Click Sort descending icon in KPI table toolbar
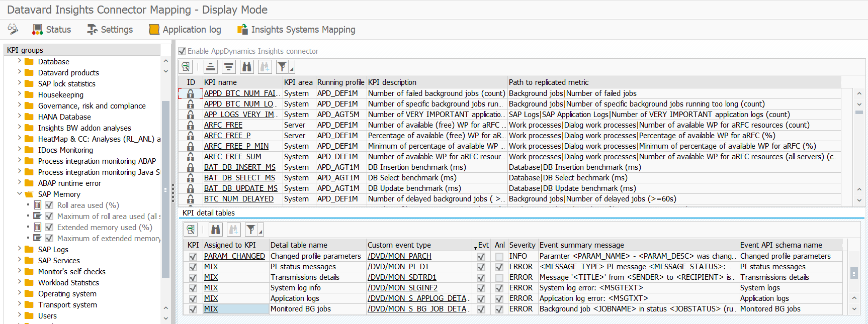Viewport: 868px width, 324px height. [x=229, y=66]
